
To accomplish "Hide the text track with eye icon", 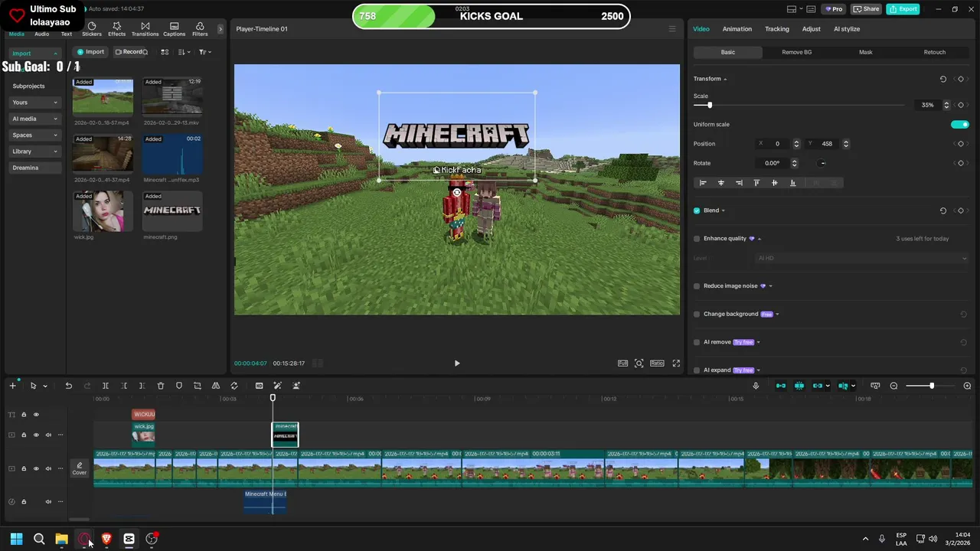I will pos(36,415).
